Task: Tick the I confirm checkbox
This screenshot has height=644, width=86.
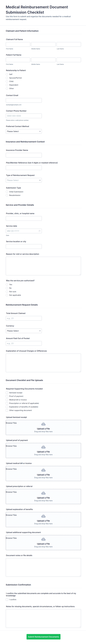Action: (7, 600)
